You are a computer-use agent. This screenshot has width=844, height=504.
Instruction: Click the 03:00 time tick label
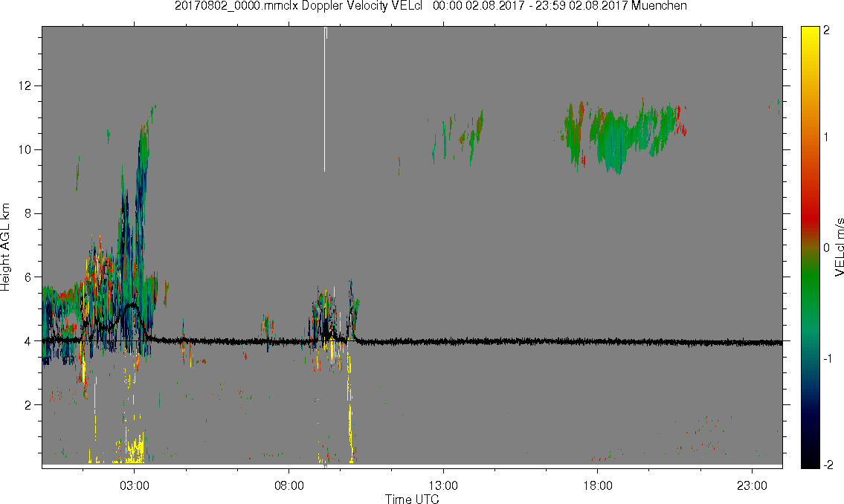[x=134, y=486]
